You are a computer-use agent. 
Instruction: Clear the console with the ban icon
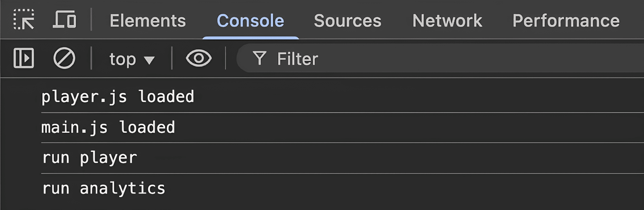(x=64, y=58)
